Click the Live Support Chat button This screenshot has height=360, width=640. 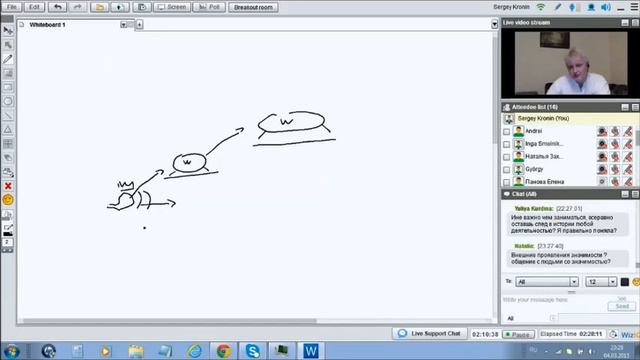point(430,333)
